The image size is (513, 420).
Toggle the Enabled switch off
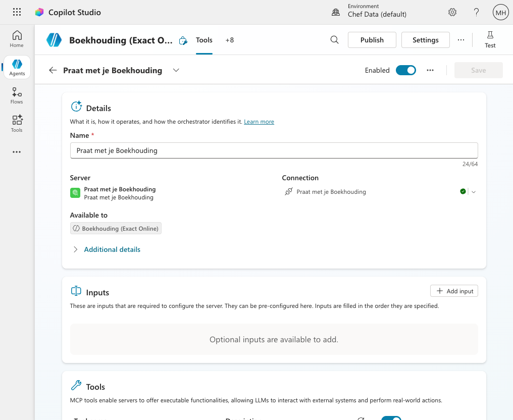(x=405, y=70)
